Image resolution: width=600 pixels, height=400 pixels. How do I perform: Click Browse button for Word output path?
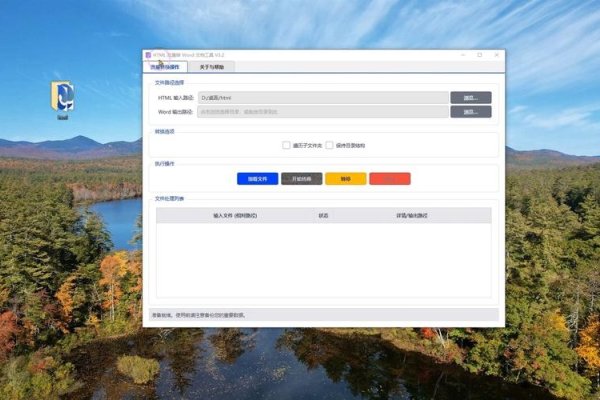point(471,112)
